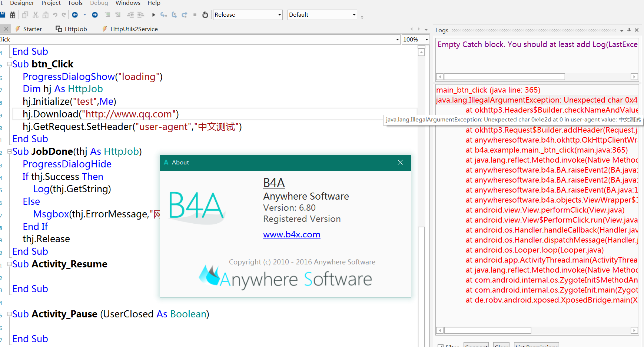The width and height of the screenshot is (644, 347).
Task: Open the Release build mode dropdown
Action: (x=279, y=15)
